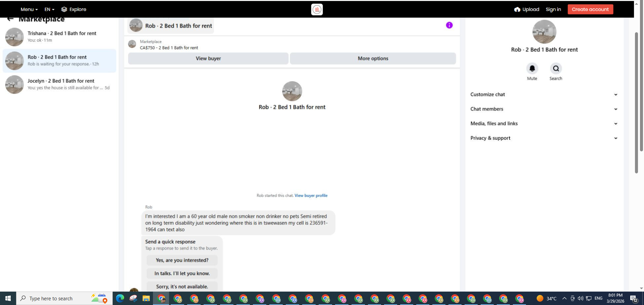Screen dimensions: 644x305
Task: Open the View buyer profile link
Action: (x=311, y=196)
